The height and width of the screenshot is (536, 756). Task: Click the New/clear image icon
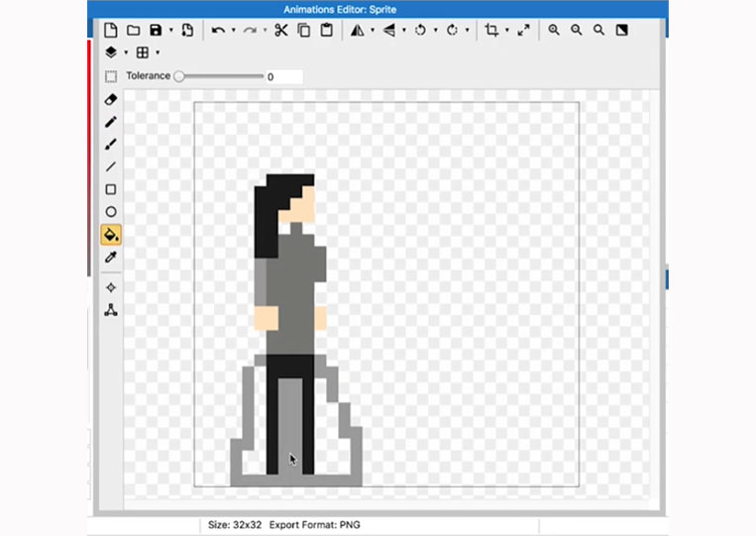(110, 30)
